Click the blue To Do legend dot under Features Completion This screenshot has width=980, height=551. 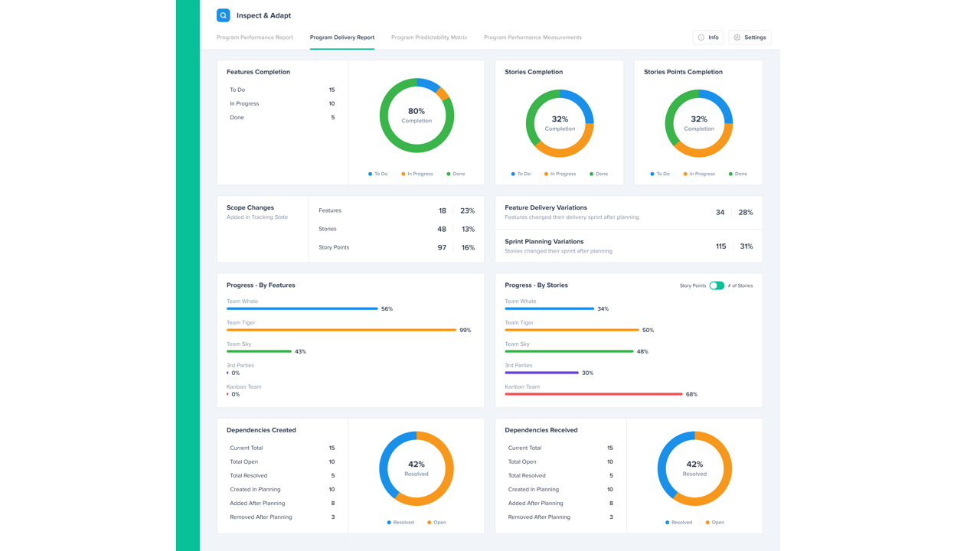(371, 174)
